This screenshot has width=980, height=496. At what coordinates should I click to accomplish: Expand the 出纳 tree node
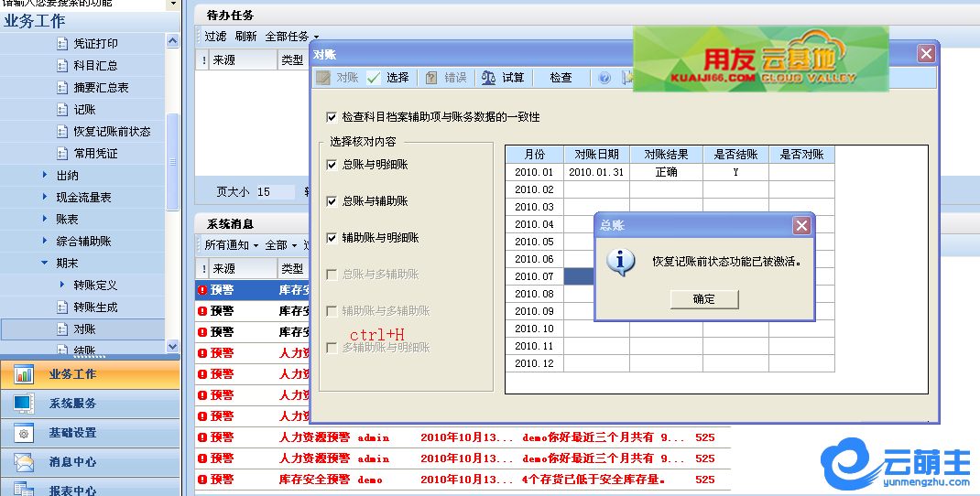45,176
